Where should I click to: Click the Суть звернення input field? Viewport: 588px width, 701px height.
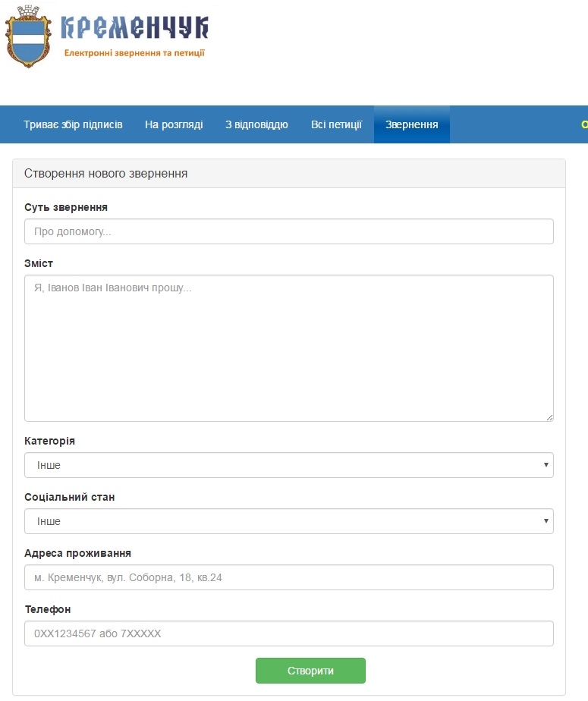tap(288, 231)
